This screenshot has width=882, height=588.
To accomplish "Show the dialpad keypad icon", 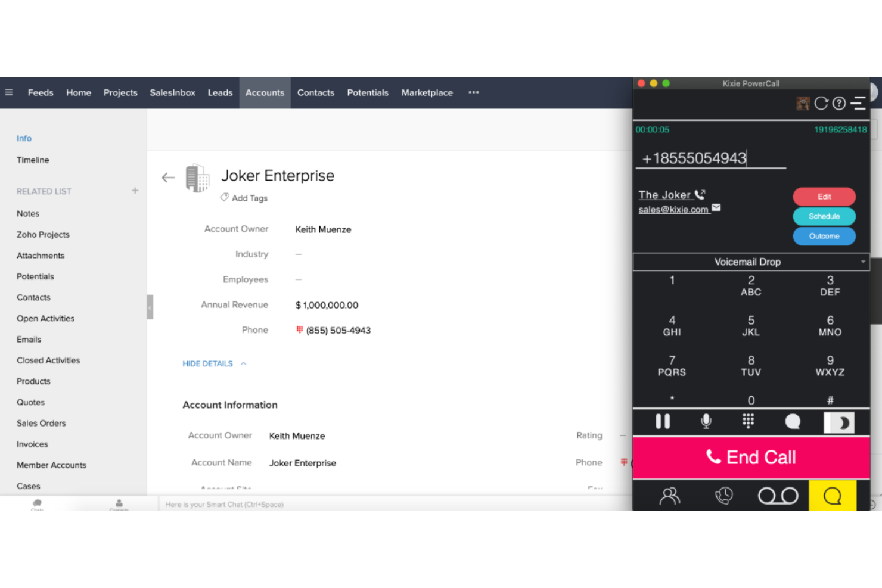I will point(749,421).
